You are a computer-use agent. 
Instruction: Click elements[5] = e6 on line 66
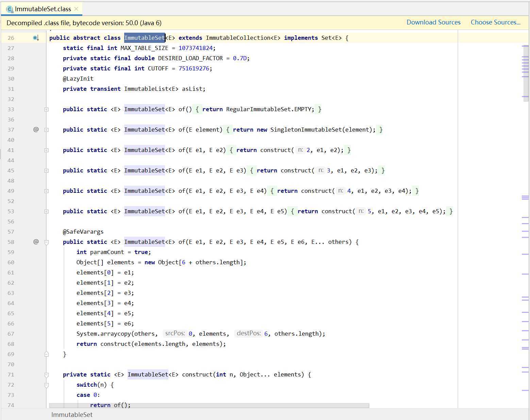tap(105, 323)
